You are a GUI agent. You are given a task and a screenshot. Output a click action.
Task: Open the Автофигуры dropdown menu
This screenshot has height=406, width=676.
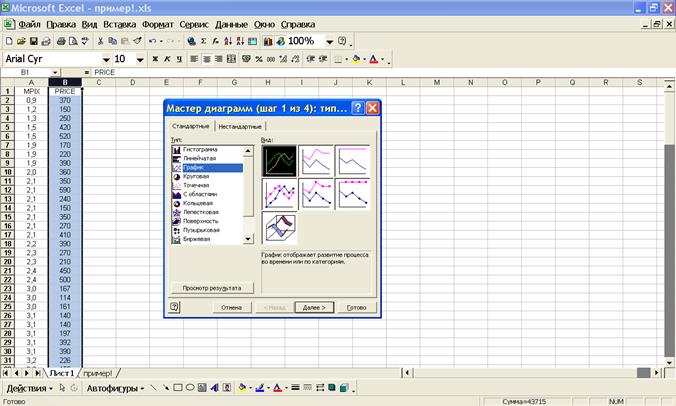[115, 388]
